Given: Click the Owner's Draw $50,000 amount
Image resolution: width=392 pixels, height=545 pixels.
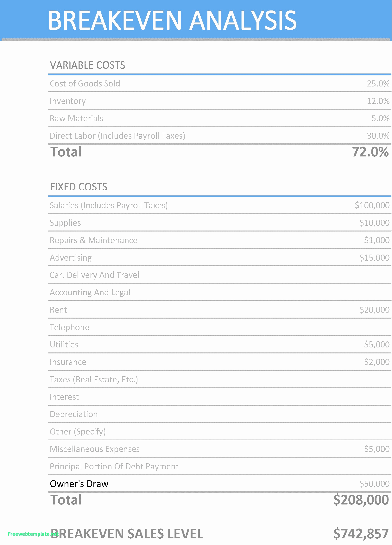Looking at the screenshot, I should [374, 484].
